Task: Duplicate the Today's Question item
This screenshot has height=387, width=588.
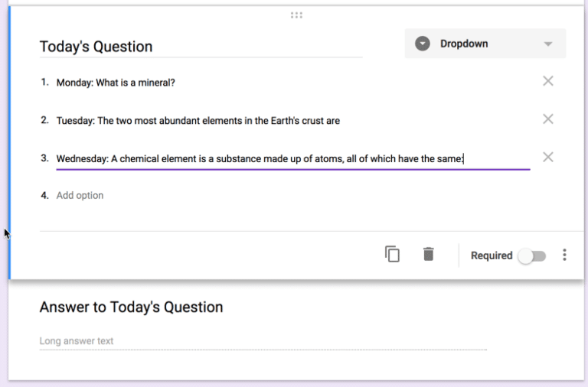Action: (392, 255)
